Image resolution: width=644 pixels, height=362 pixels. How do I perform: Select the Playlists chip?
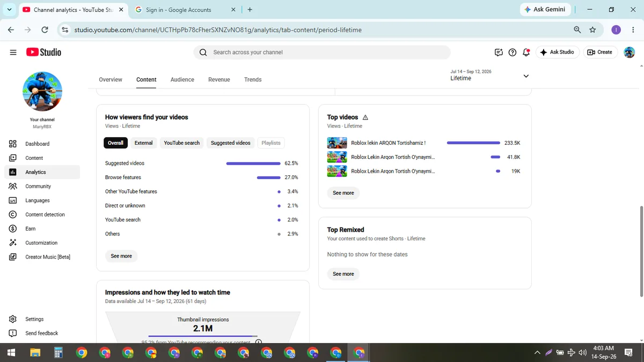pyautogui.click(x=271, y=143)
